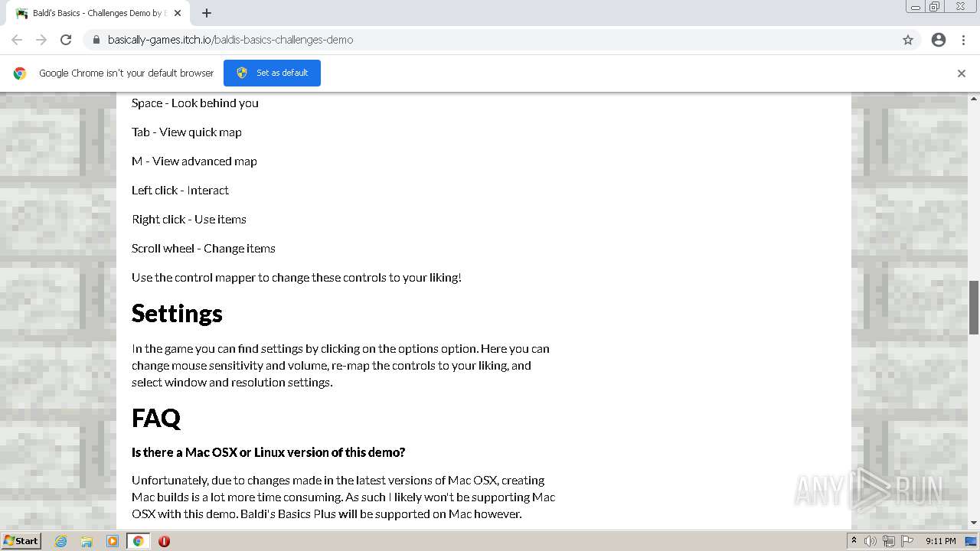Screen dimensions: 980x551
Task: Click the red Opera taskbar icon
Action: point(164,541)
